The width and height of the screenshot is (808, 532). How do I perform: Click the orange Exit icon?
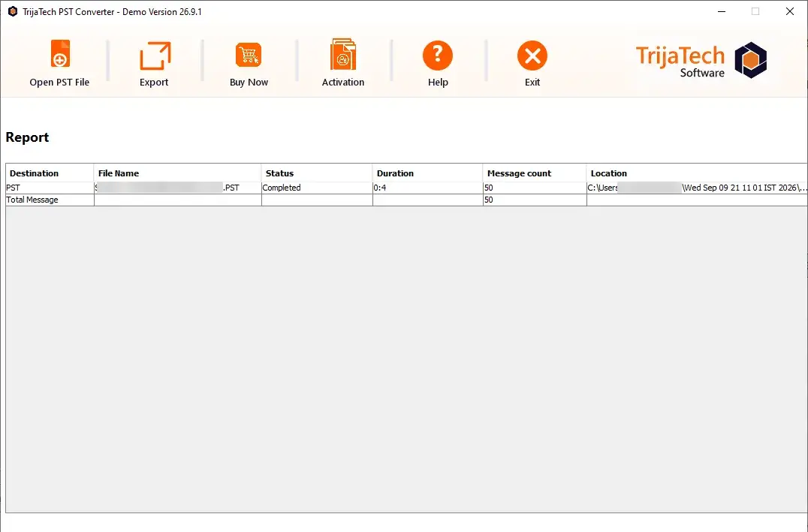tap(532, 56)
